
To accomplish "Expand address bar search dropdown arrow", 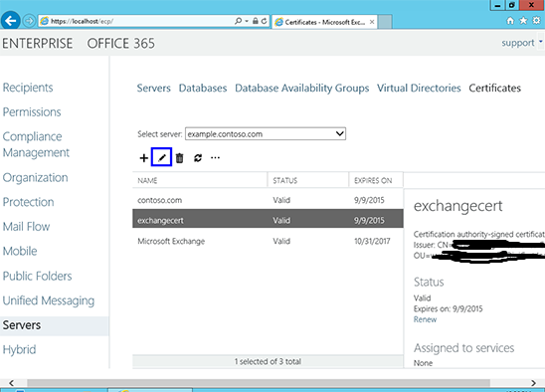I will click(x=247, y=21).
